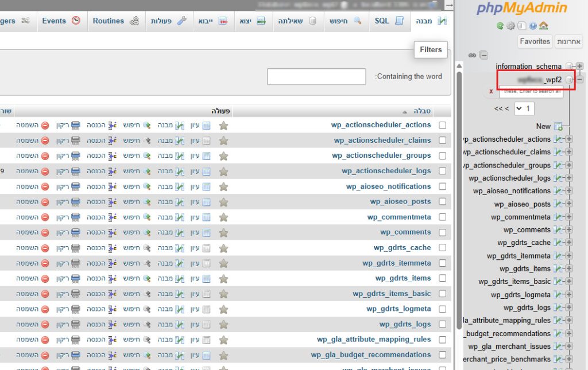Image resolution: width=588 pixels, height=370 pixels.
Task: Switch to the SQL tab
Action: 389,21
